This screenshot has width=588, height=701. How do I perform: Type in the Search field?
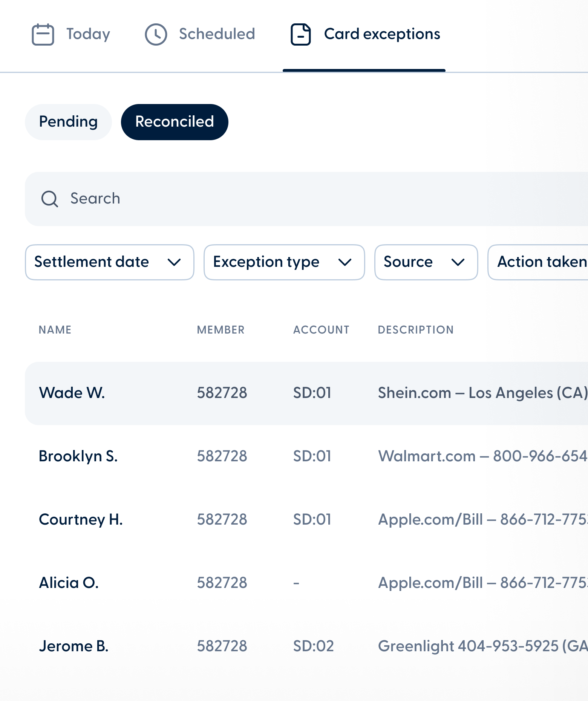pyautogui.click(x=302, y=199)
